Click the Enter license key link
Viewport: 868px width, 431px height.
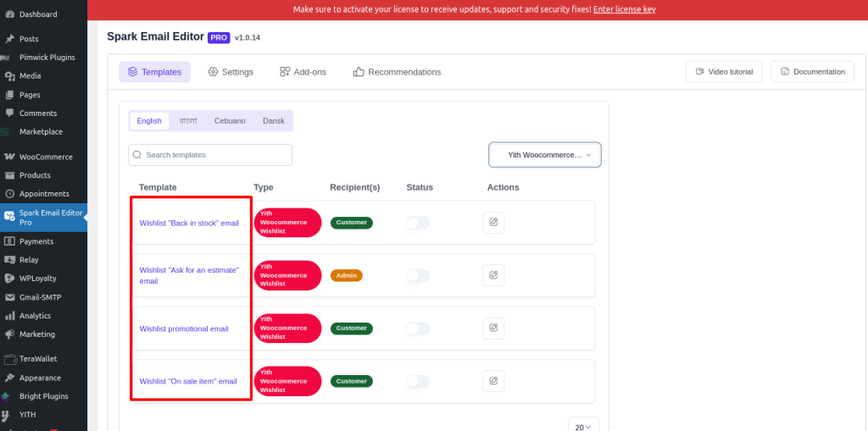[x=625, y=9]
